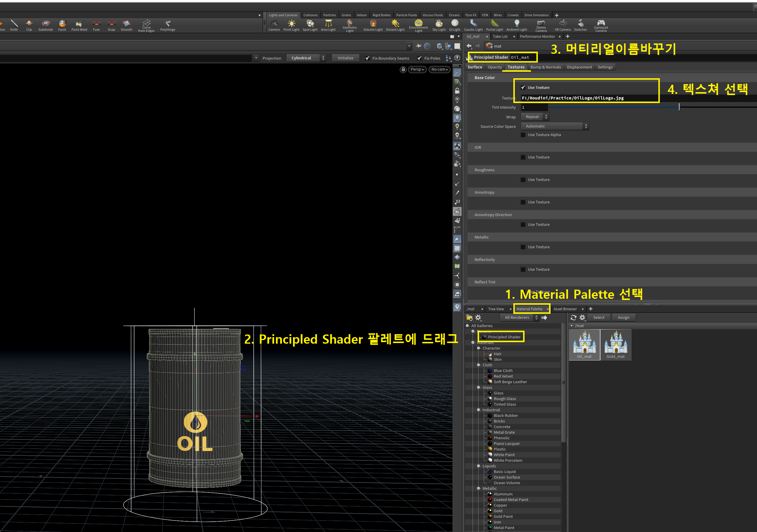This screenshot has width=757, height=532.
Task: Select the Knife shelf tool
Action: [14, 25]
